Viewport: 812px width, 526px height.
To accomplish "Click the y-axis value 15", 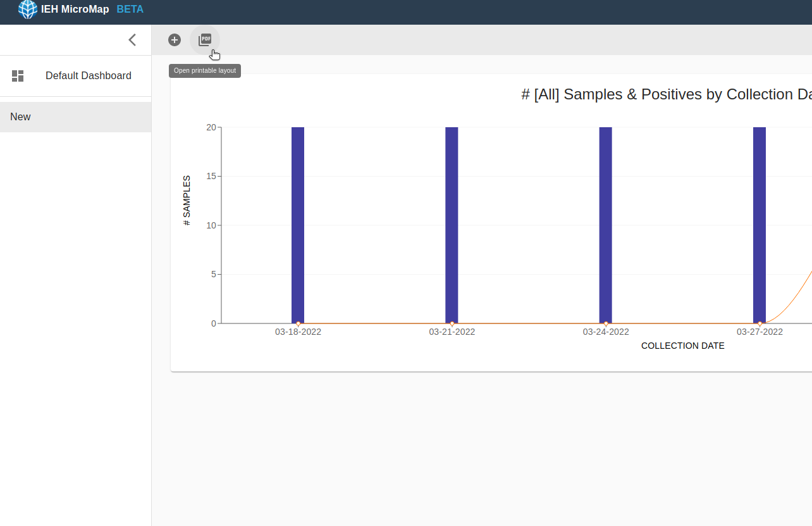I will pos(211,176).
